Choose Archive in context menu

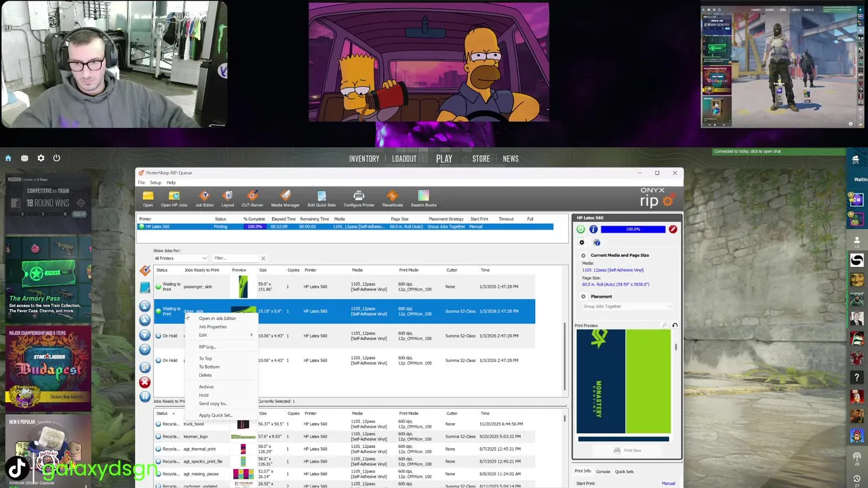pyautogui.click(x=206, y=387)
